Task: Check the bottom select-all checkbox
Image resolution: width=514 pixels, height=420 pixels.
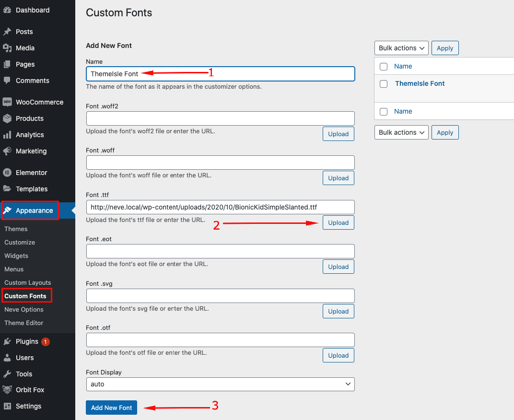Action: click(x=384, y=111)
